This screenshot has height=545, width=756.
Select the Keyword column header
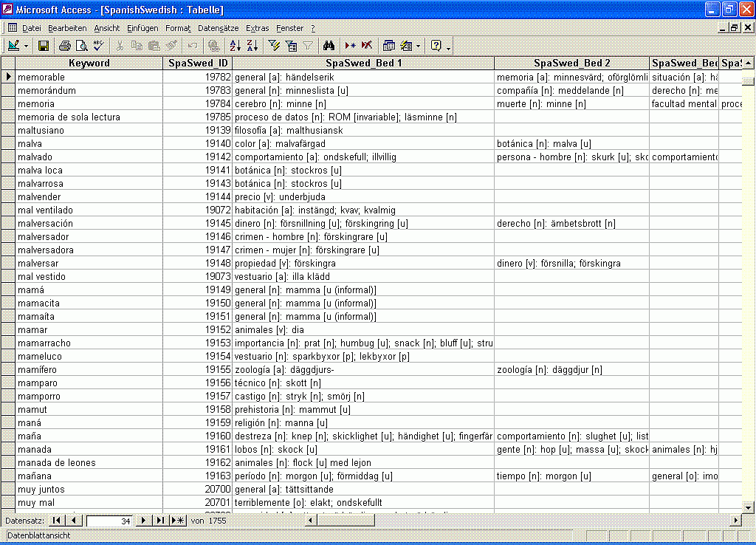(89, 63)
